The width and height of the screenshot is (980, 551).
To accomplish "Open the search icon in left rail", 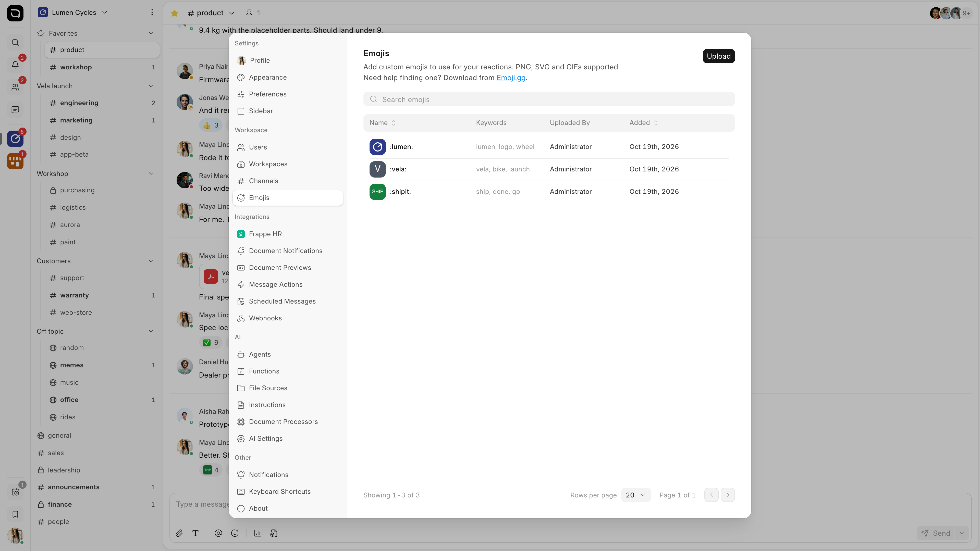I will (x=15, y=42).
